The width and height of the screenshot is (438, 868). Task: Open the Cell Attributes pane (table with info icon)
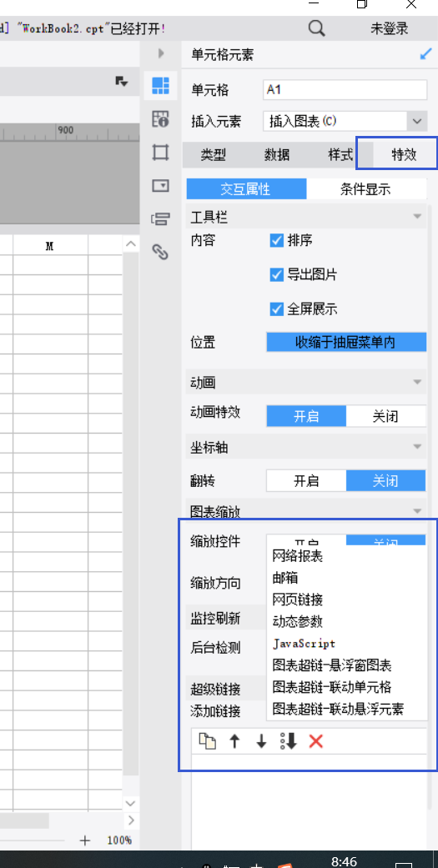tap(160, 118)
